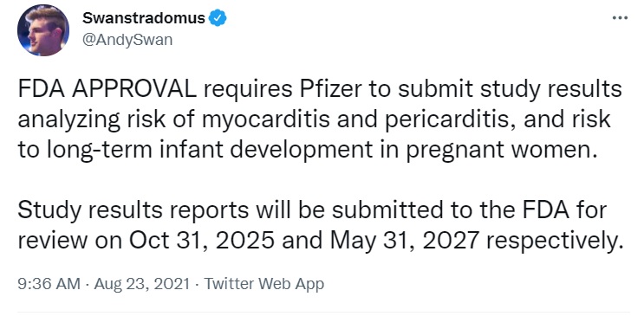Viewport: 644px width, 316px height.
Task: Click the words FDA APPROVAL in tweet
Action: pos(107,90)
